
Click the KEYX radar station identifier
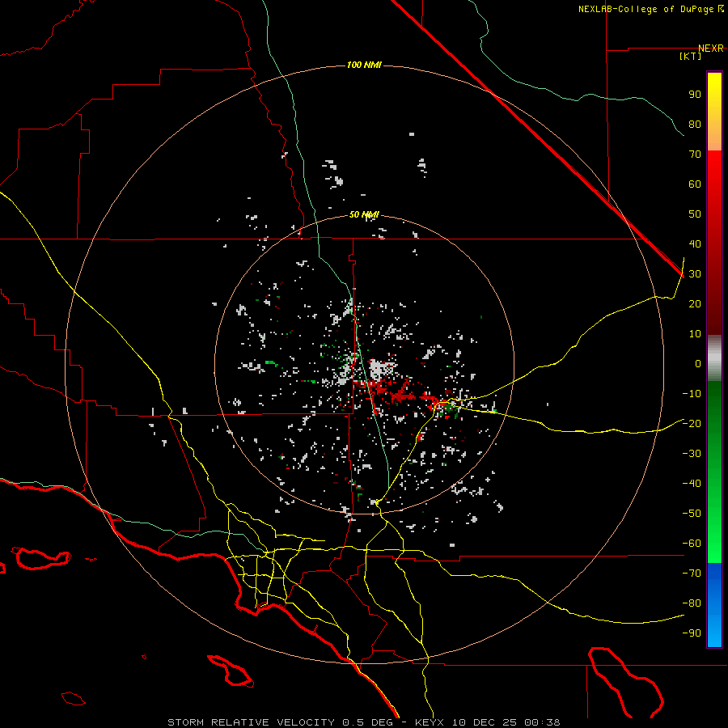[429, 722]
